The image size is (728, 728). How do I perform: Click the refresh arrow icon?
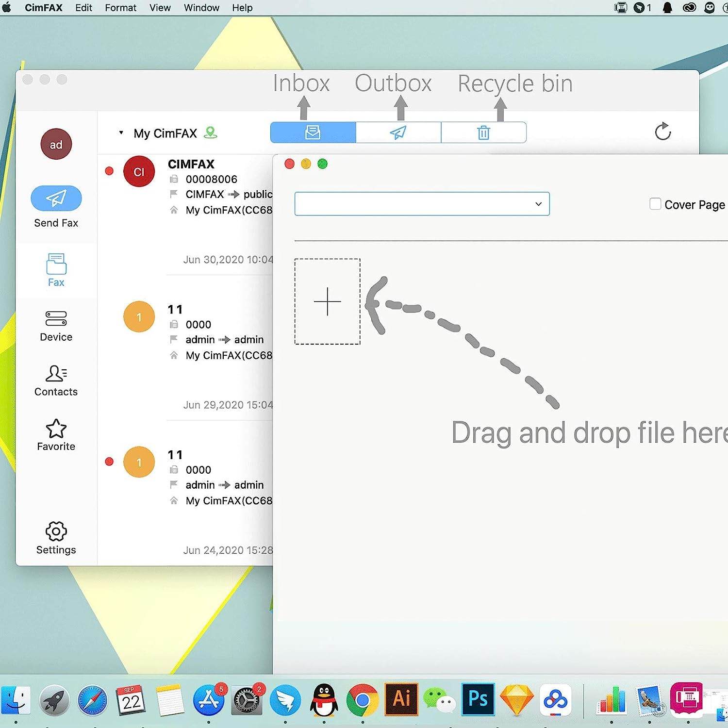click(x=662, y=132)
